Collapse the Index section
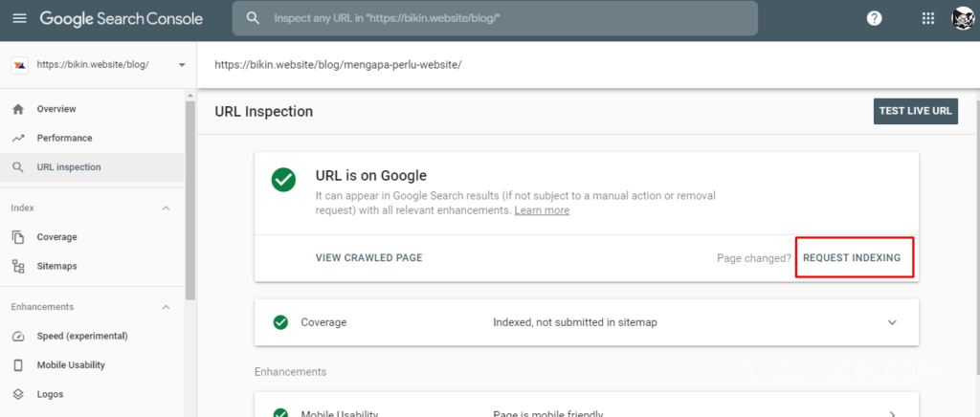 point(166,208)
